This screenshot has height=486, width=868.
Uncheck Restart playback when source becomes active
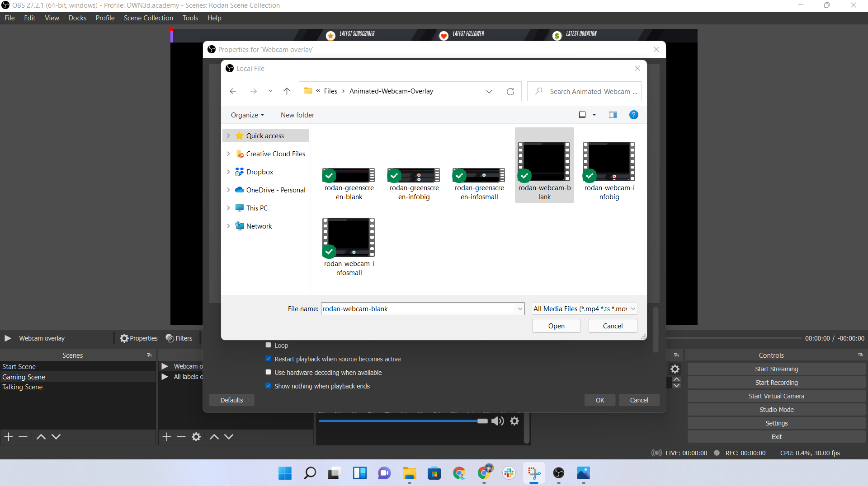click(269, 359)
